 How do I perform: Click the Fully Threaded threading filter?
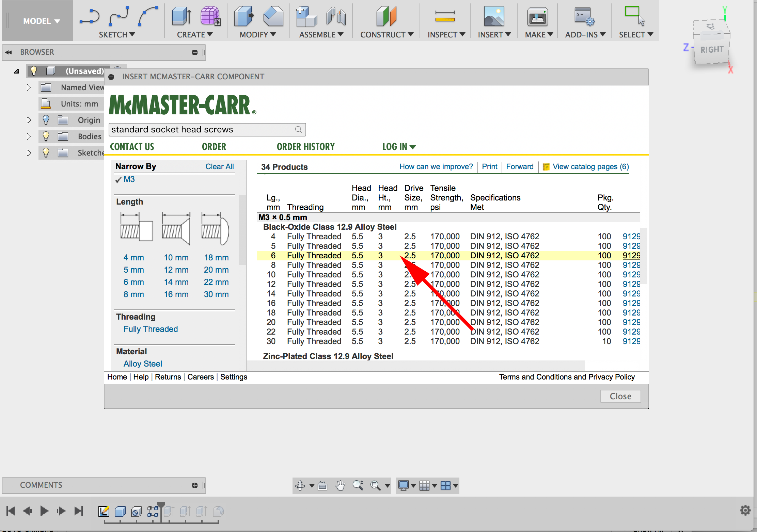(x=151, y=329)
